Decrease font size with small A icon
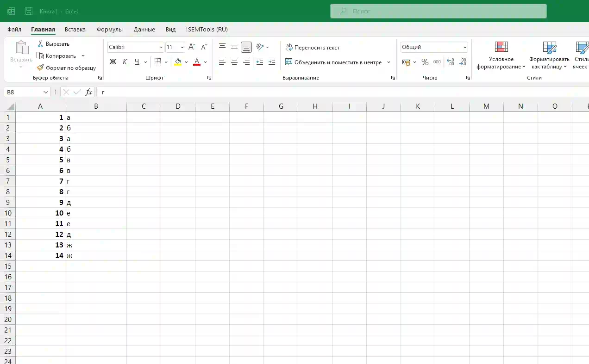This screenshot has width=589, height=364. click(x=204, y=47)
